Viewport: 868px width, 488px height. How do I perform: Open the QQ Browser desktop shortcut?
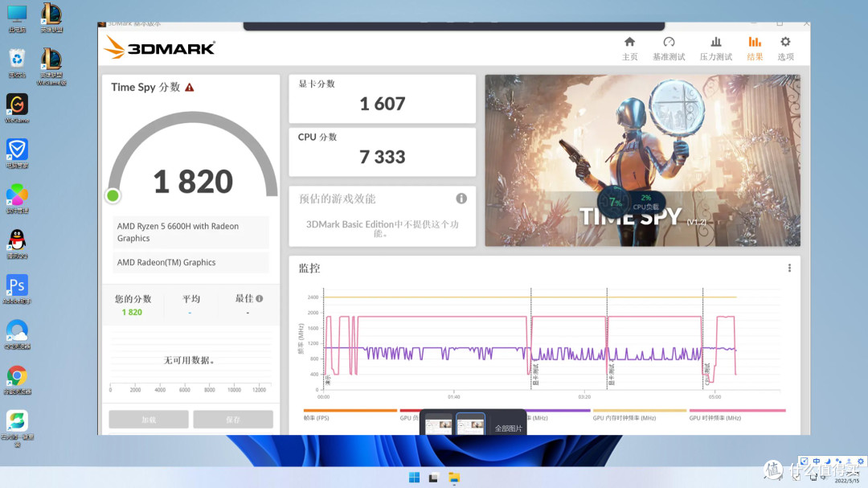(x=17, y=334)
